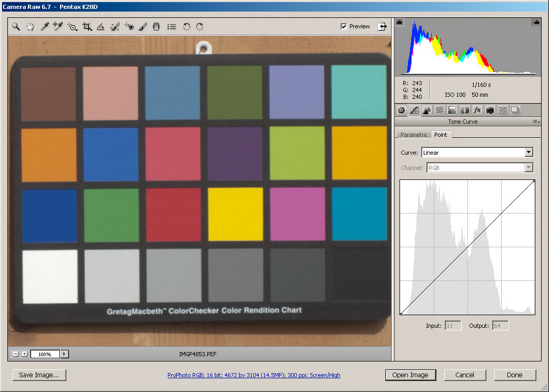549x392 pixels.
Task: Click the shutter speed text 1/160 s
Action: [482, 85]
